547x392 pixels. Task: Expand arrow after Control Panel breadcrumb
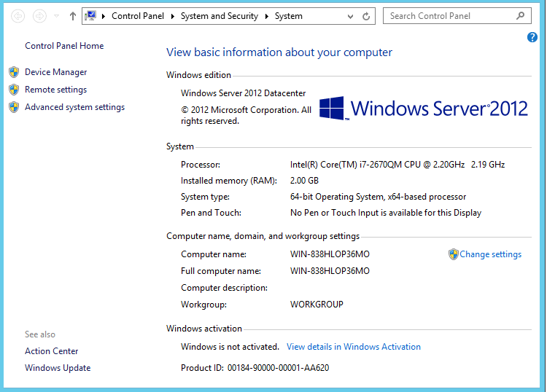[x=172, y=16]
